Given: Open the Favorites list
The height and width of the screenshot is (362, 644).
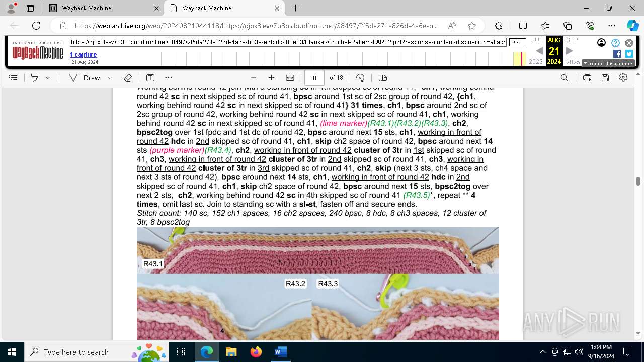Looking at the screenshot, I should click(x=545, y=26).
